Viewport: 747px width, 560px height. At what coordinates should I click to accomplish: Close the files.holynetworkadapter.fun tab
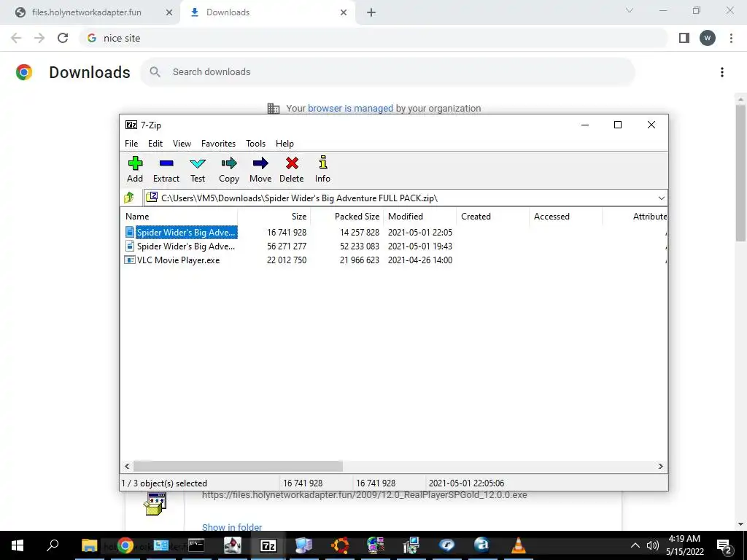[x=169, y=12]
